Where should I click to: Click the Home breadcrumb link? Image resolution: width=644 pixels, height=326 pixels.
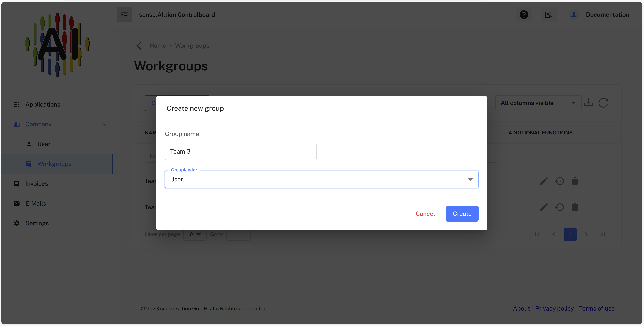pyautogui.click(x=158, y=46)
